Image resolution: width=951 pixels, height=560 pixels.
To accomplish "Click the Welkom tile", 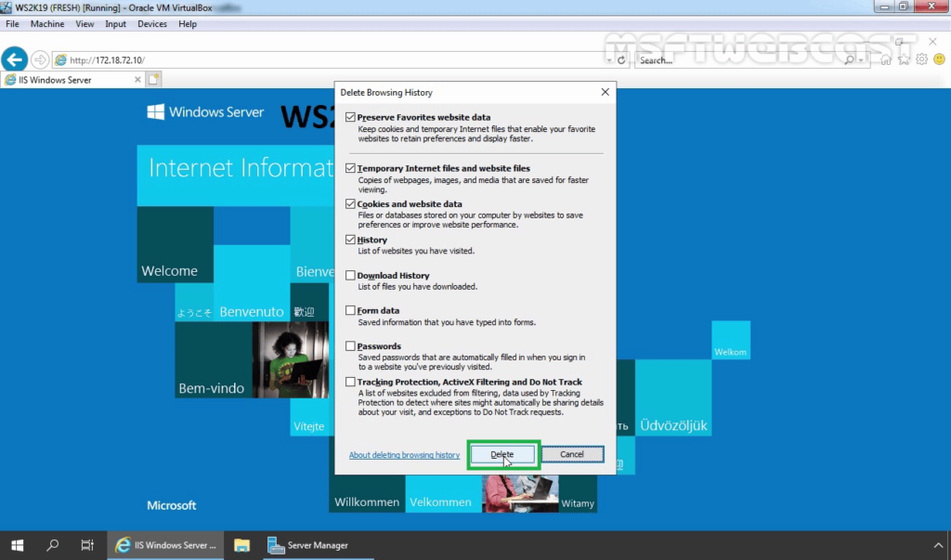I will [731, 341].
